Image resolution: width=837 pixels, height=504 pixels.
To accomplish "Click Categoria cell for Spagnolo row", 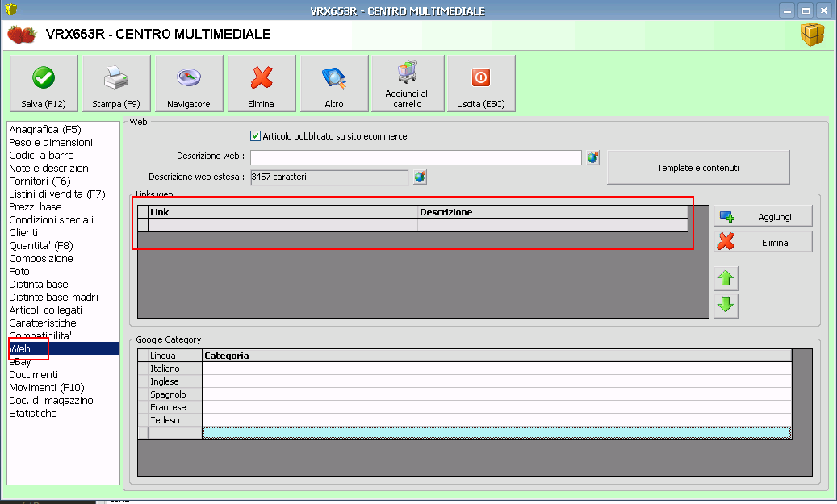I will click(x=496, y=394).
